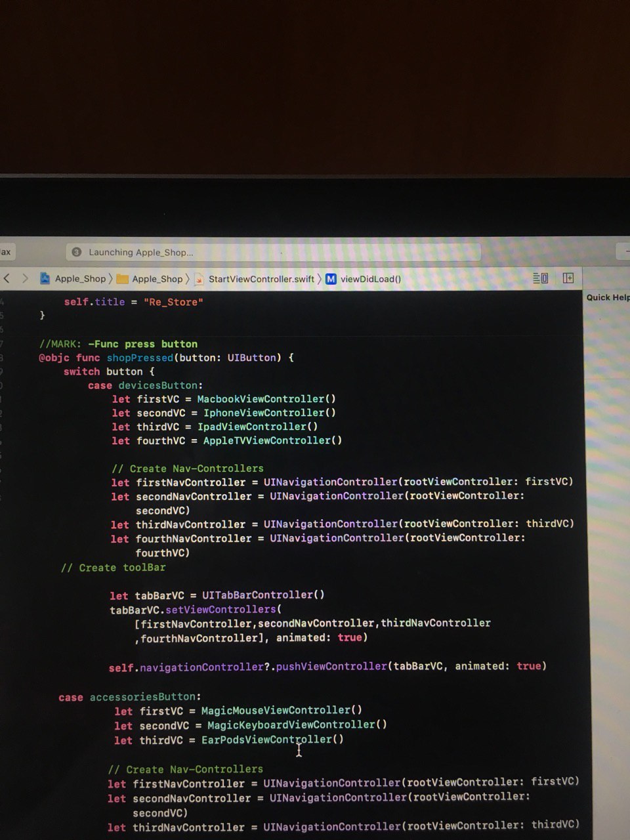Click Apple_Shop project name in jump bar
Viewport: 630px width, 840px height.
(x=80, y=279)
